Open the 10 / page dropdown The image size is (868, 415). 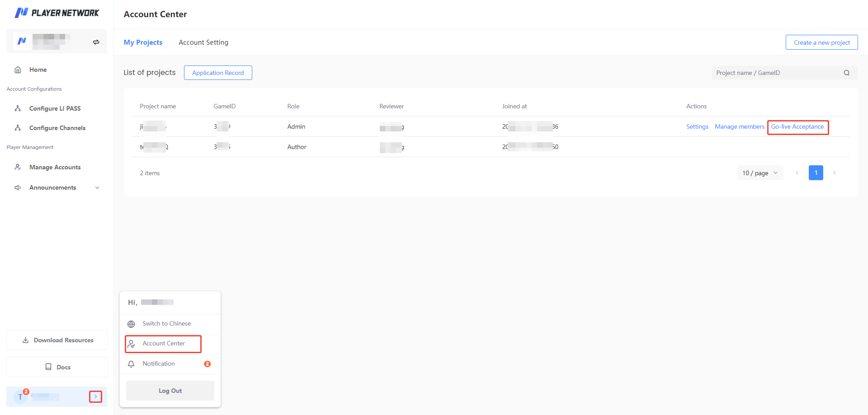coord(760,173)
